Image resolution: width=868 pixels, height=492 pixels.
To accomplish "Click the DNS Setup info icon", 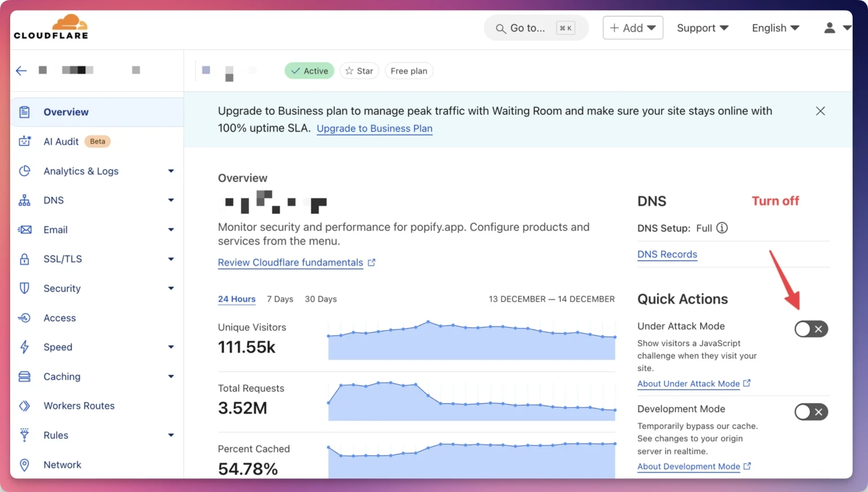I will tap(722, 228).
